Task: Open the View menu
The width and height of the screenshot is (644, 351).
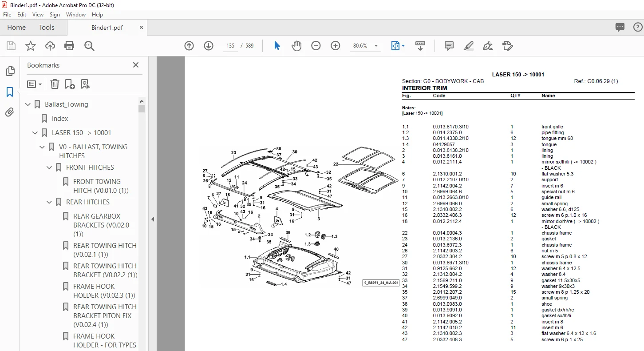Action: point(38,15)
